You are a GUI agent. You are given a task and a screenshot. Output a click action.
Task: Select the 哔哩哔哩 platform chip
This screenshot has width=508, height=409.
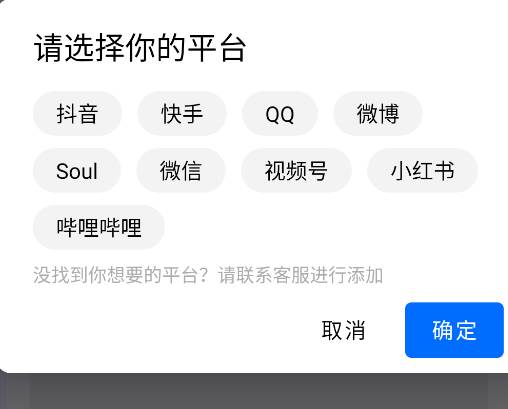click(99, 227)
